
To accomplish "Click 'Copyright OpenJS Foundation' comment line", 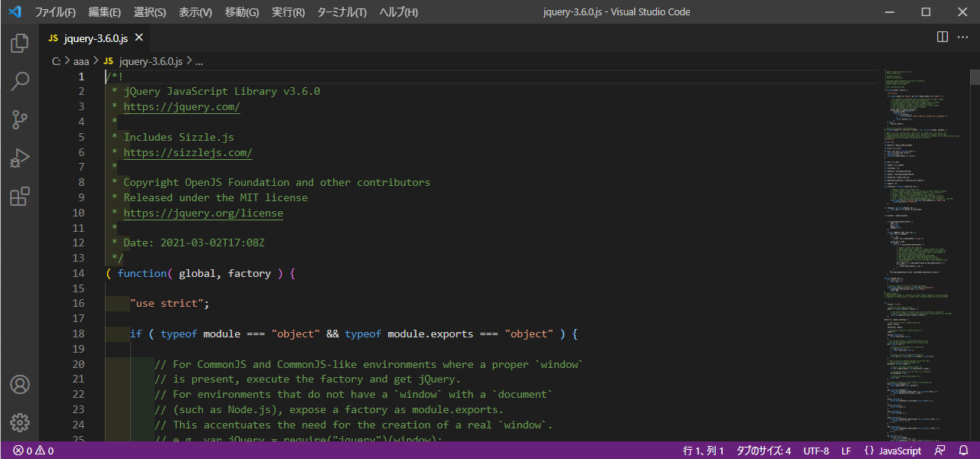I will [x=276, y=182].
